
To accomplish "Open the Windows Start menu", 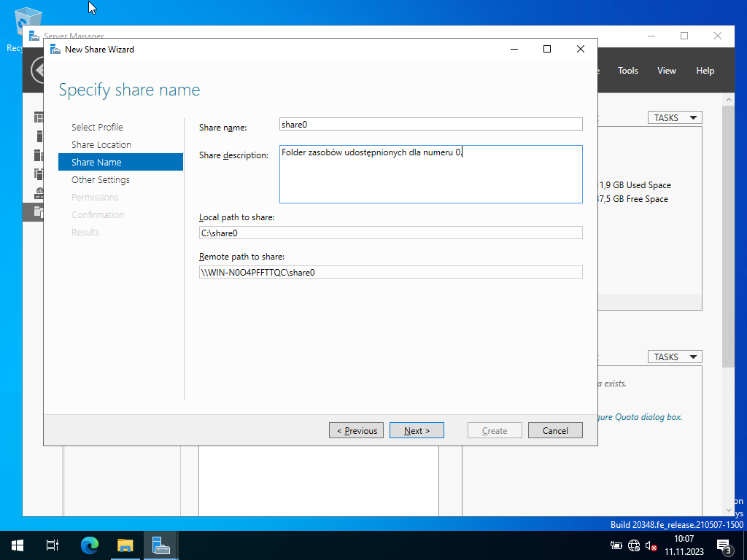I will [18, 545].
